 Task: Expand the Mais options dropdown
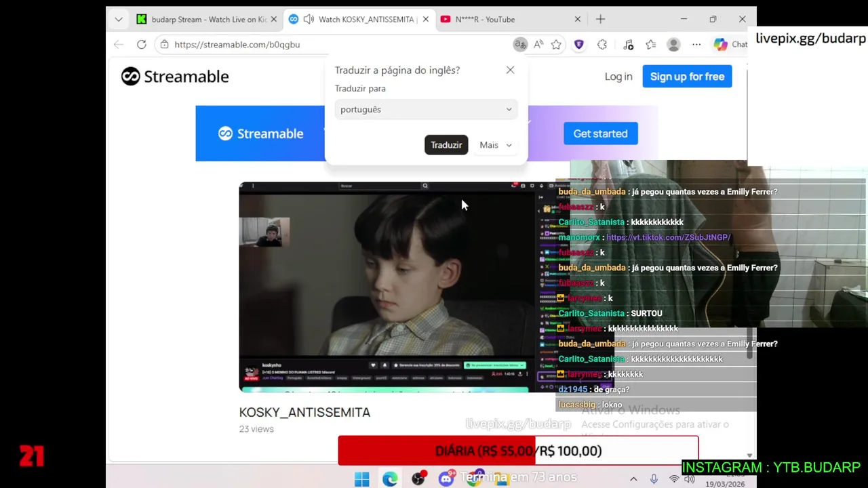[496, 145]
